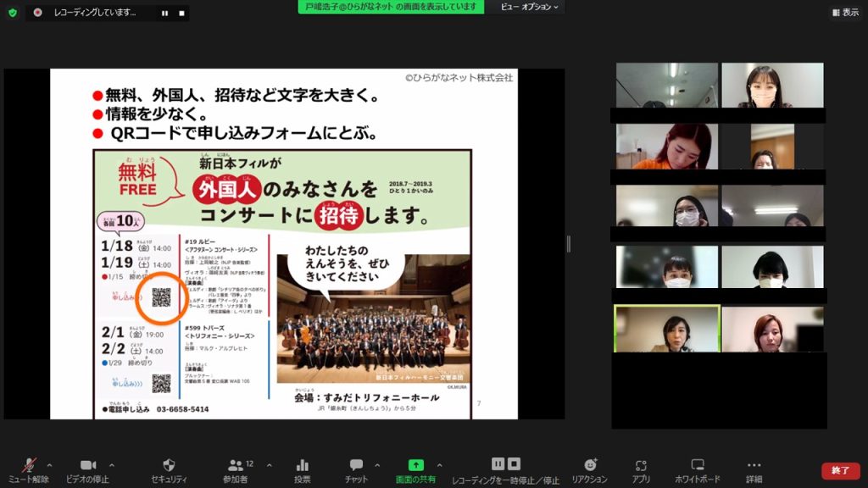Open the 詳細 more options menu
This screenshot has width=868, height=488.
click(x=754, y=471)
